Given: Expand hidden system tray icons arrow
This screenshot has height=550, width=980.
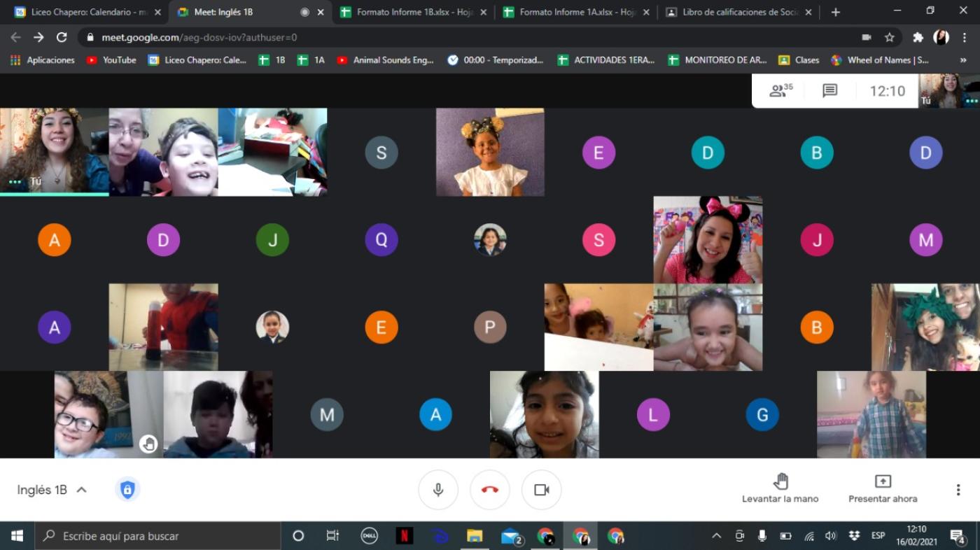Looking at the screenshot, I should point(716,536).
